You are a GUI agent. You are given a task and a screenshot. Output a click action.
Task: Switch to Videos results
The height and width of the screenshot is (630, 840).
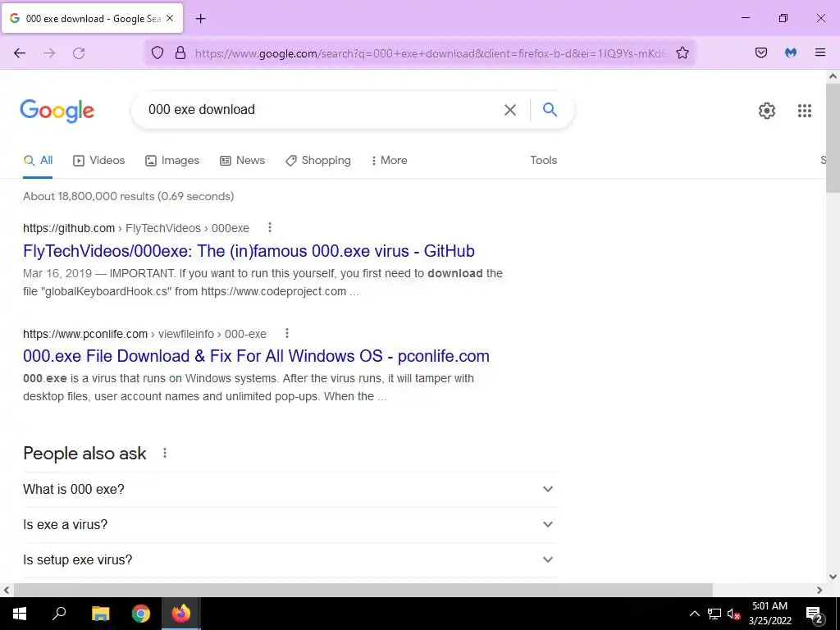(x=99, y=160)
